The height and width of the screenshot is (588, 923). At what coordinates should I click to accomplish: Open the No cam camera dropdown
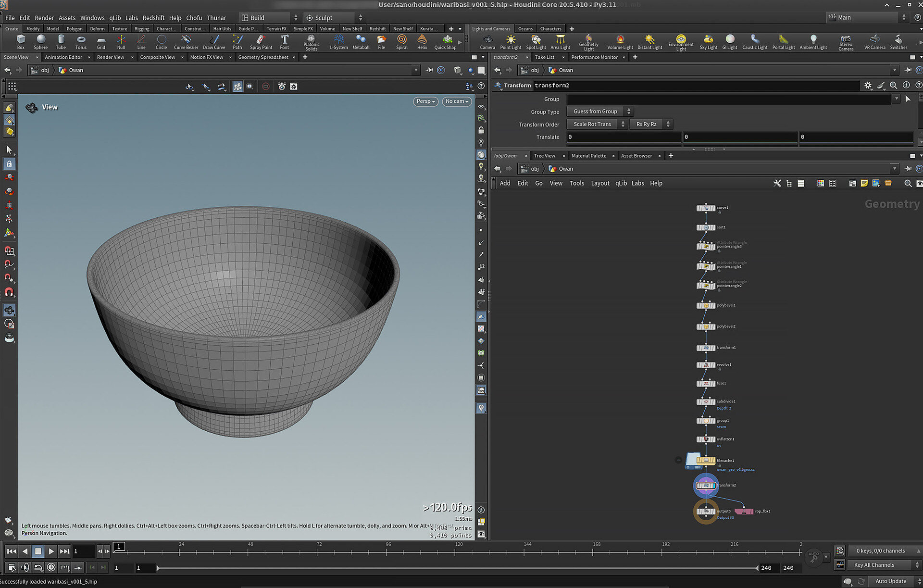[x=456, y=101]
